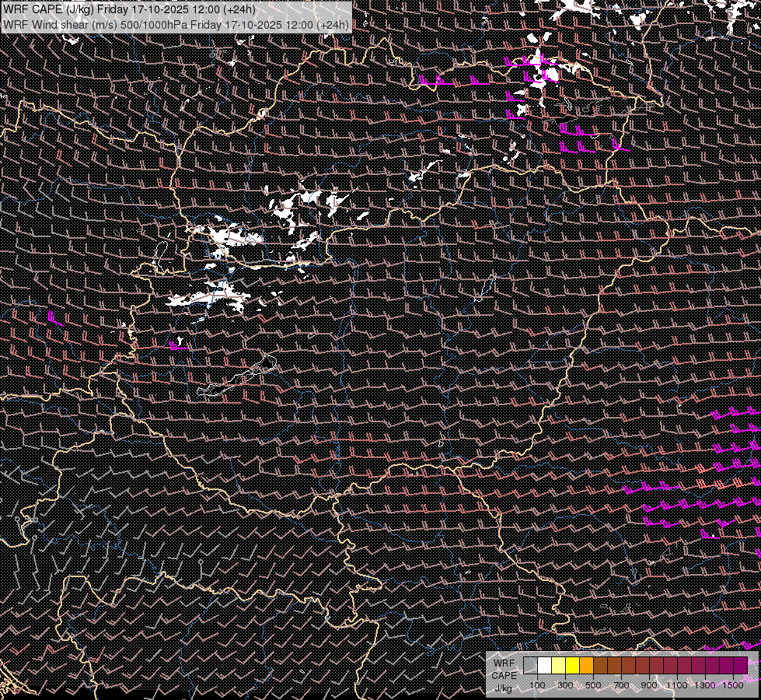This screenshot has height=700, width=761.
Task: Click the 1300 label on the CAPE legend
Action: pyautogui.click(x=705, y=685)
